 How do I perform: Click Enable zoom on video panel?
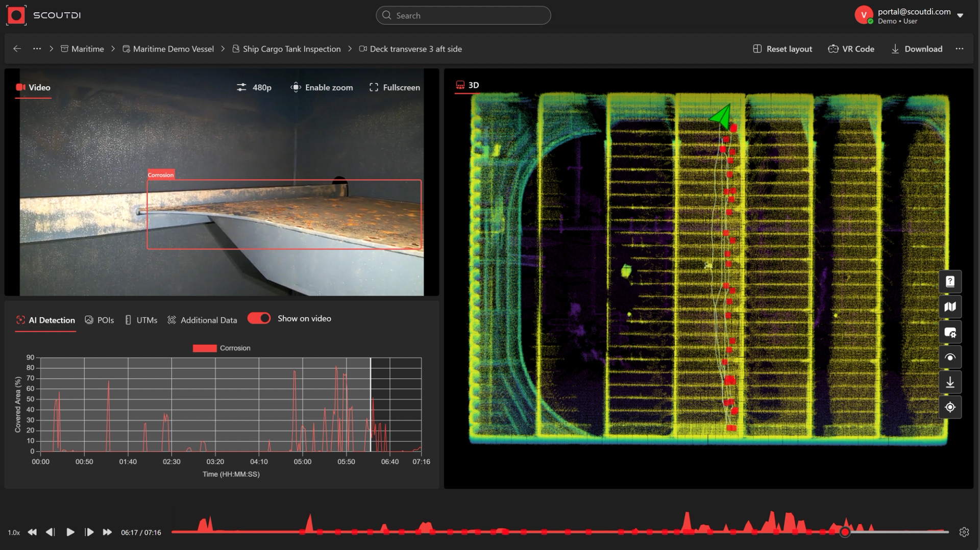pos(322,87)
